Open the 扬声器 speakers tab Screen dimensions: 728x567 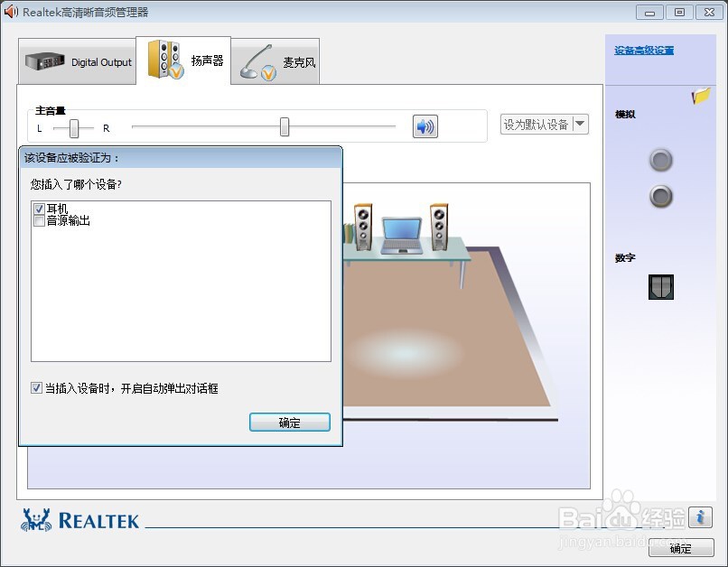pos(183,60)
